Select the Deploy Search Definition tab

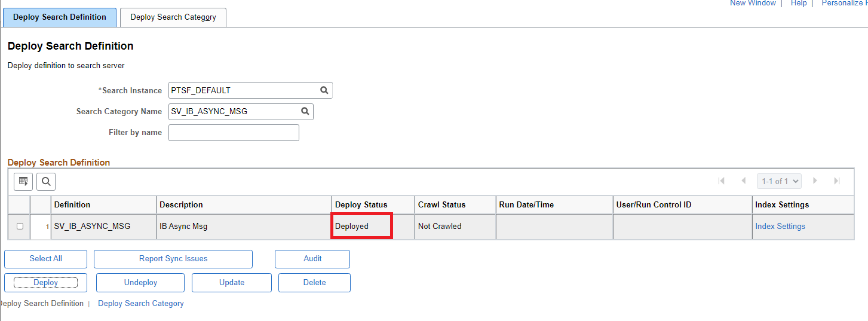(x=60, y=17)
